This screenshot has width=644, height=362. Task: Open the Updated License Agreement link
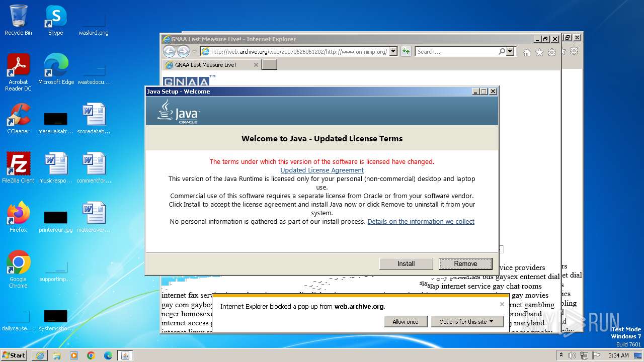tap(322, 170)
